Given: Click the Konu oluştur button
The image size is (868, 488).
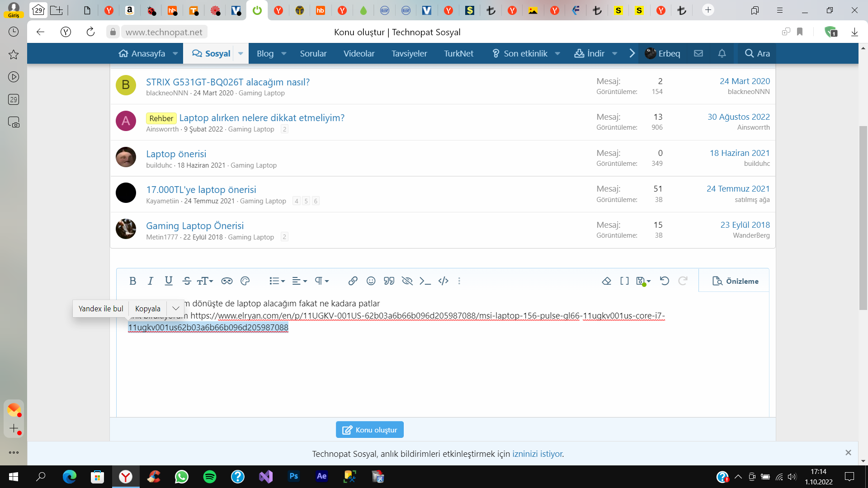Looking at the screenshot, I should click(369, 430).
